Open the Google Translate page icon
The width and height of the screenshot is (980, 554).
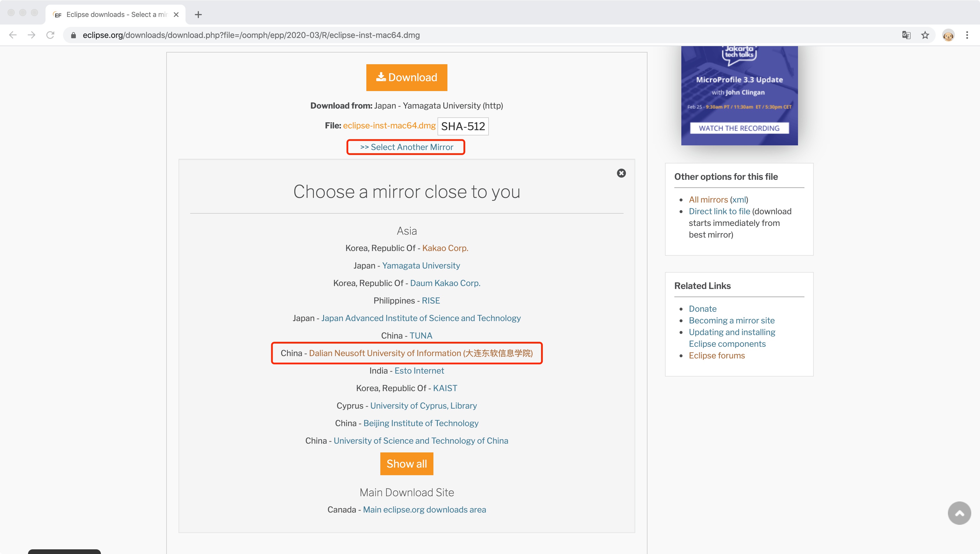coord(906,35)
